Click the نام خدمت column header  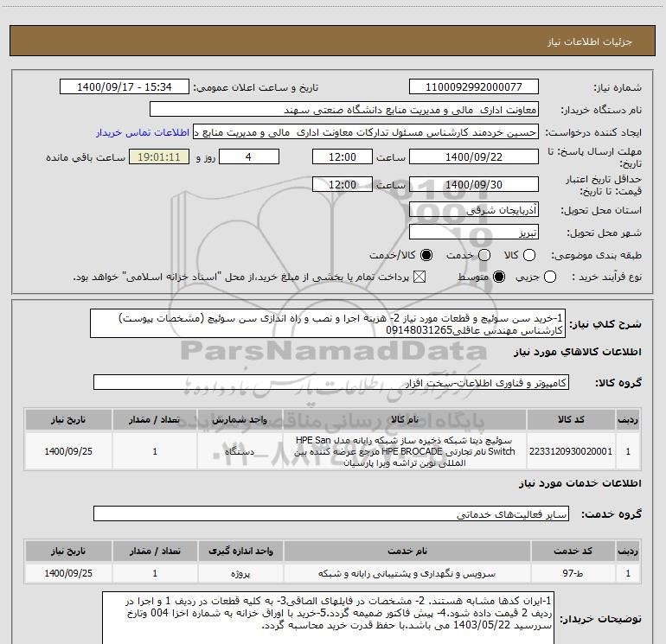[407, 551]
